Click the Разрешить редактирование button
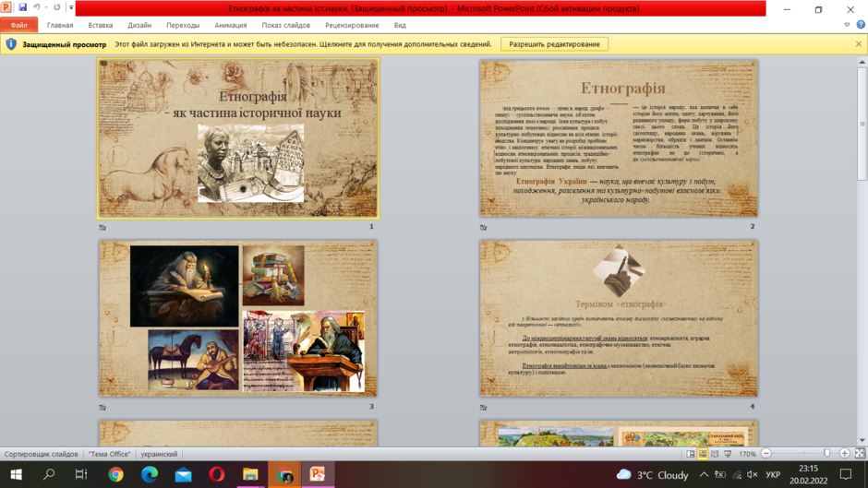Image resolution: width=868 pixels, height=488 pixels. (x=554, y=44)
